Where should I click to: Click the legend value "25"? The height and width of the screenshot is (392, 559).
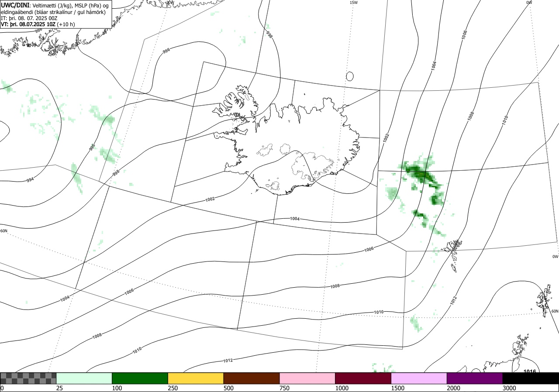point(59,388)
